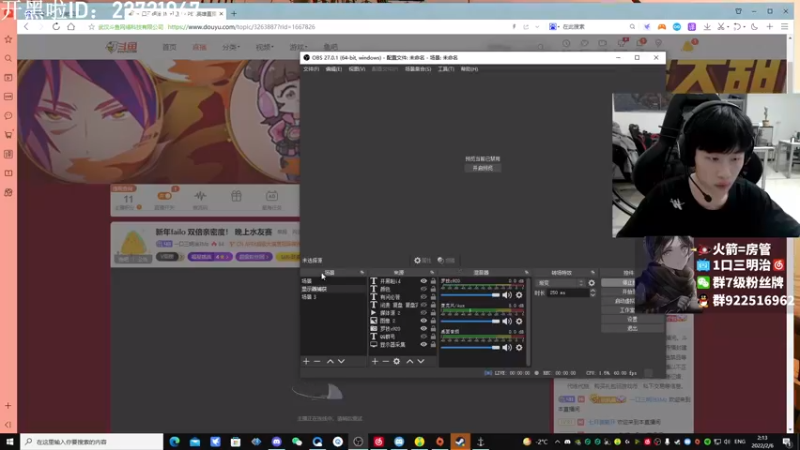Click the Douyu logo in the site header

click(x=121, y=47)
